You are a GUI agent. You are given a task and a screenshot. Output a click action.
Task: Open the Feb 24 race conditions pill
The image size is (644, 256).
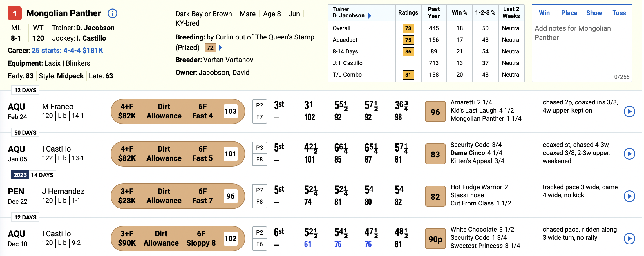(x=178, y=111)
